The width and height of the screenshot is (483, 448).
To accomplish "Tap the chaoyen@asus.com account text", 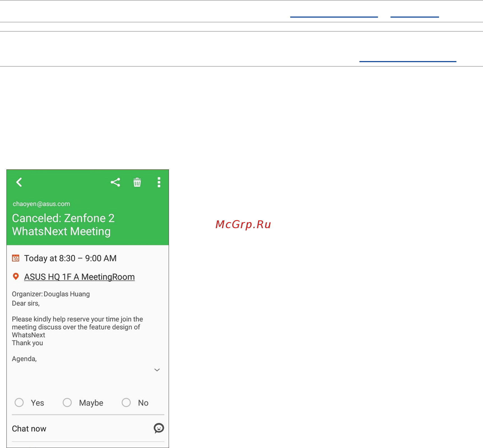I will pos(41,204).
